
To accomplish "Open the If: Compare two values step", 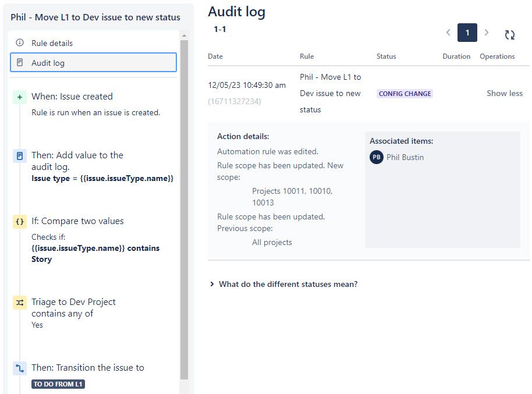I will (x=77, y=221).
